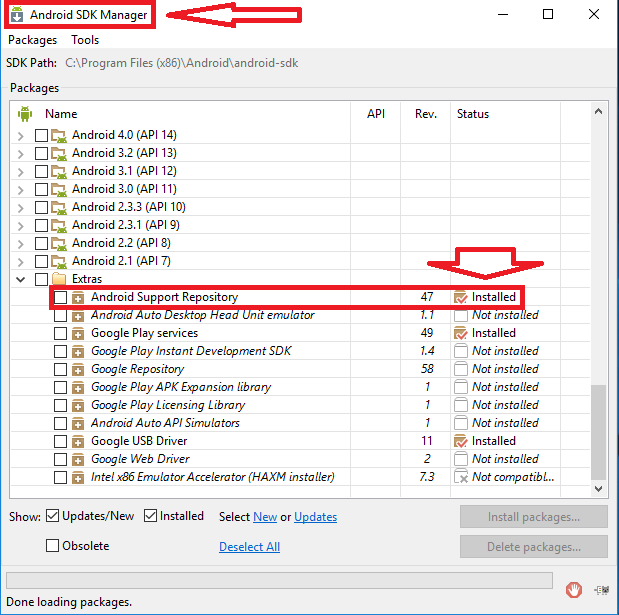Select the Google Play Licensing Library row
Viewport: 619px width, 615px height.
(300, 405)
